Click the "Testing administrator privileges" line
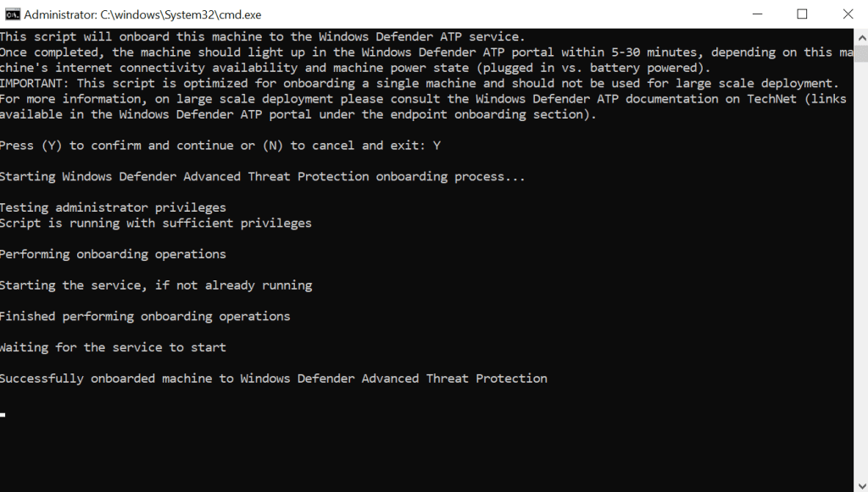Viewport: 868px width, 492px height. [x=113, y=207]
